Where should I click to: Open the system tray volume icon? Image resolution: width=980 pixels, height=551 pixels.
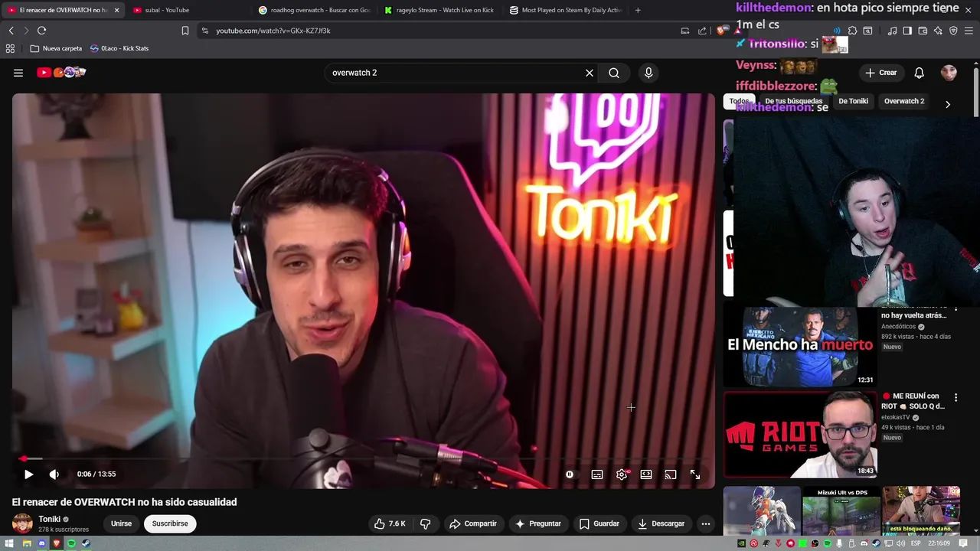[x=901, y=543]
